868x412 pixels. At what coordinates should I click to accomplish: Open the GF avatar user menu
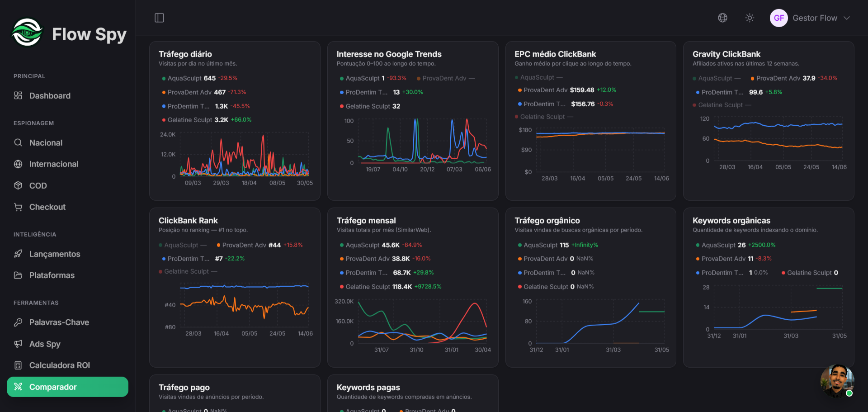point(778,18)
